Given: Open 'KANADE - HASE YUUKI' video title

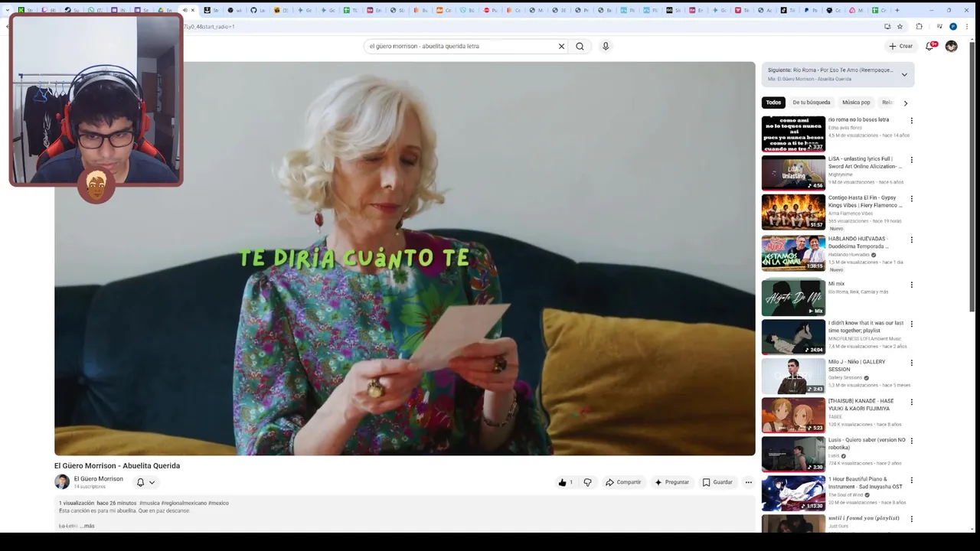Looking at the screenshot, I should (x=861, y=405).
